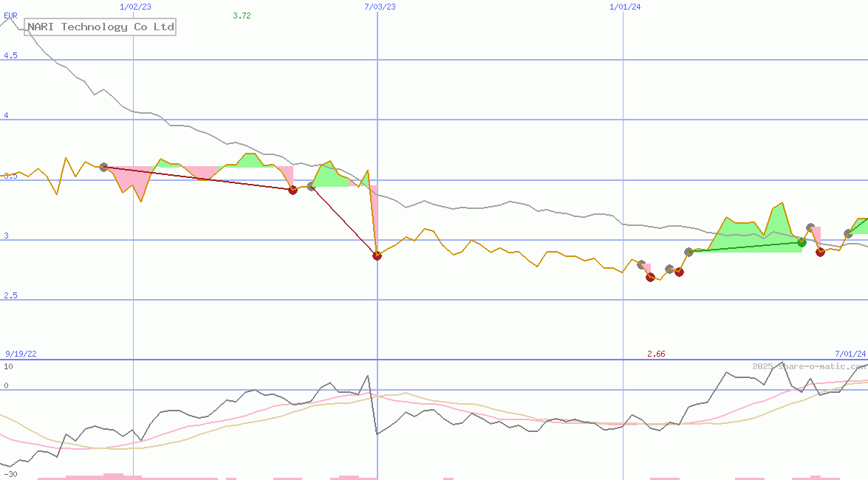Click last gray marker near right edge of chart

click(848, 233)
